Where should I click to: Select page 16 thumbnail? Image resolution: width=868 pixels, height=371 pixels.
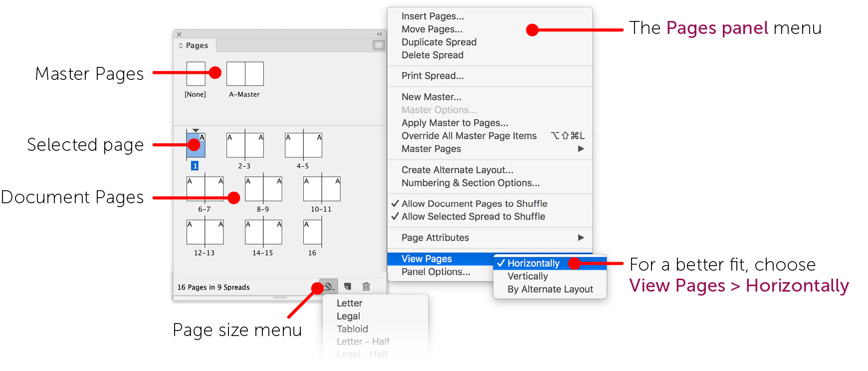[x=312, y=232]
